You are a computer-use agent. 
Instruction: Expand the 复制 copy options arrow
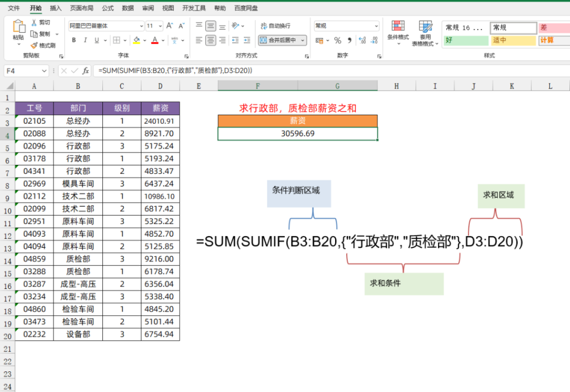(x=57, y=34)
